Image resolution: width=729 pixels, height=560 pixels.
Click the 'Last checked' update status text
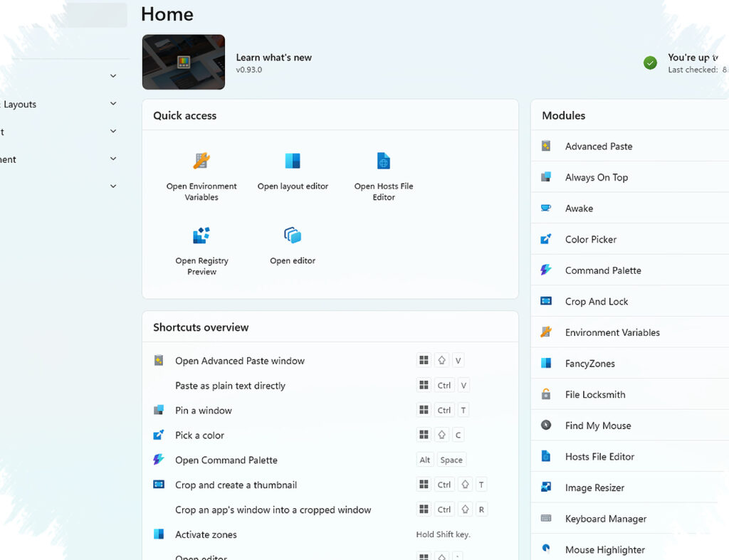698,70
